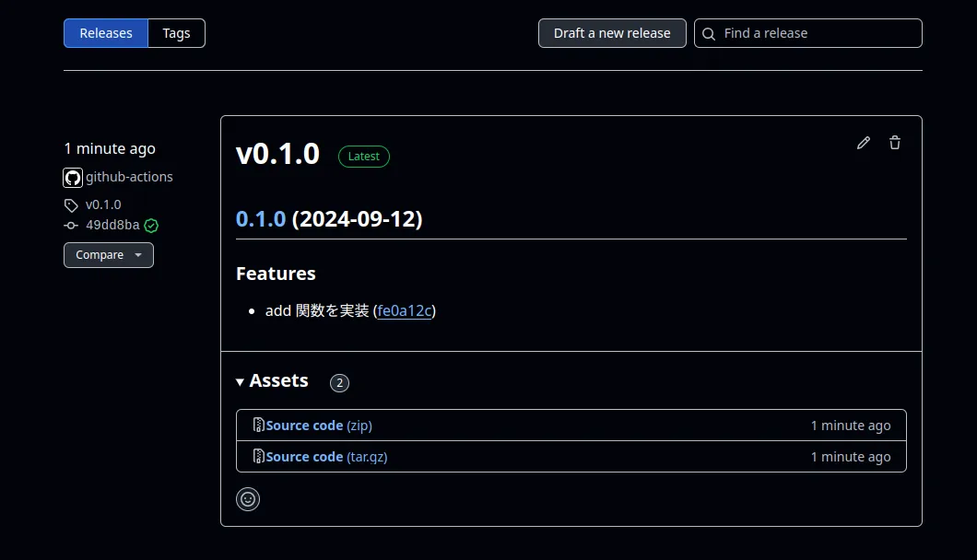Click the Assets count badge 2

[x=339, y=382]
